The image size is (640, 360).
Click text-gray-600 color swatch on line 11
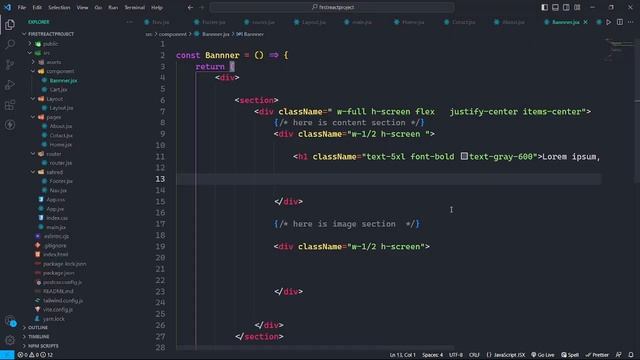coord(464,156)
